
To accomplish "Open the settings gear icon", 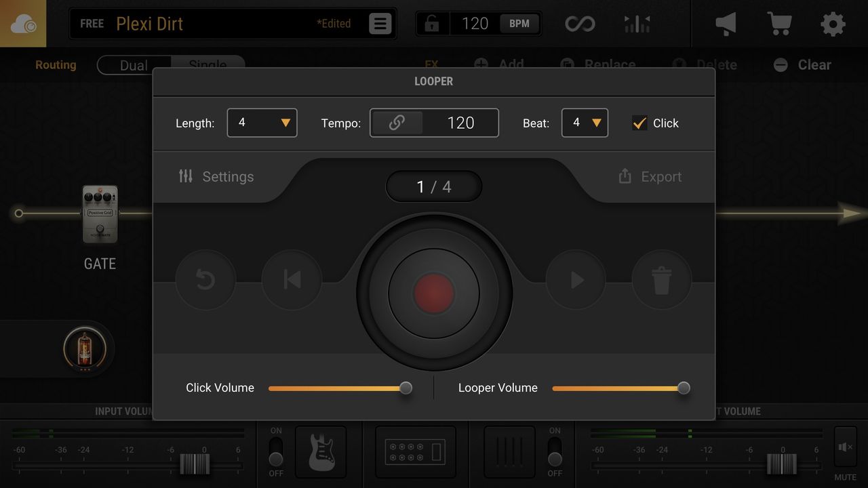I will [833, 24].
